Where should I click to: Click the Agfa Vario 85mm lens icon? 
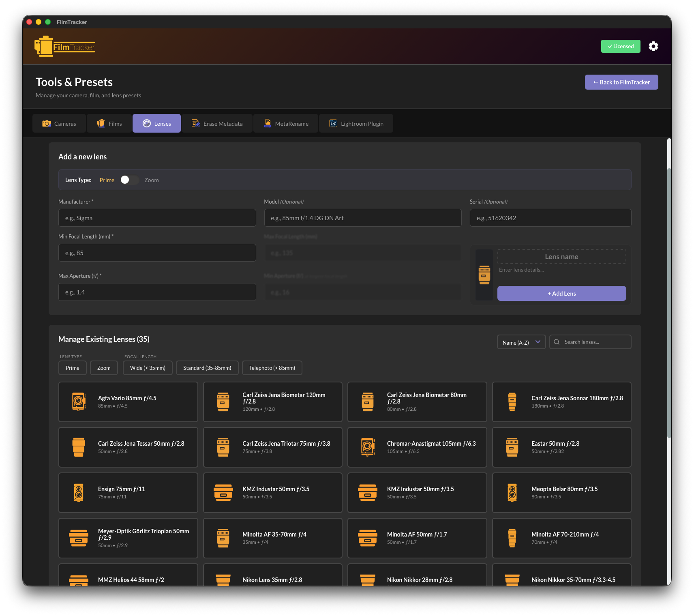pos(79,401)
